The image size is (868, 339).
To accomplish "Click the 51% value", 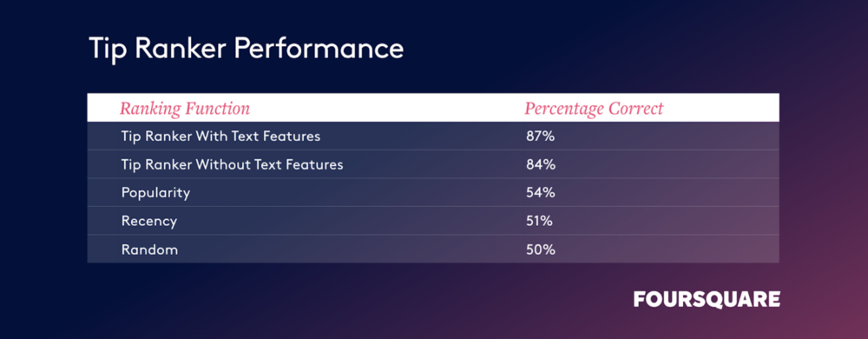I will [539, 222].
